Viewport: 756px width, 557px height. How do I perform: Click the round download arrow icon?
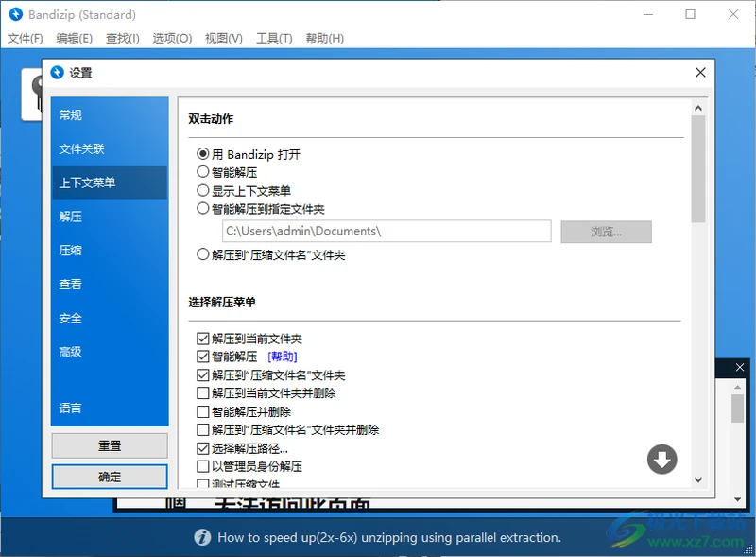click(x=662, y=459)
